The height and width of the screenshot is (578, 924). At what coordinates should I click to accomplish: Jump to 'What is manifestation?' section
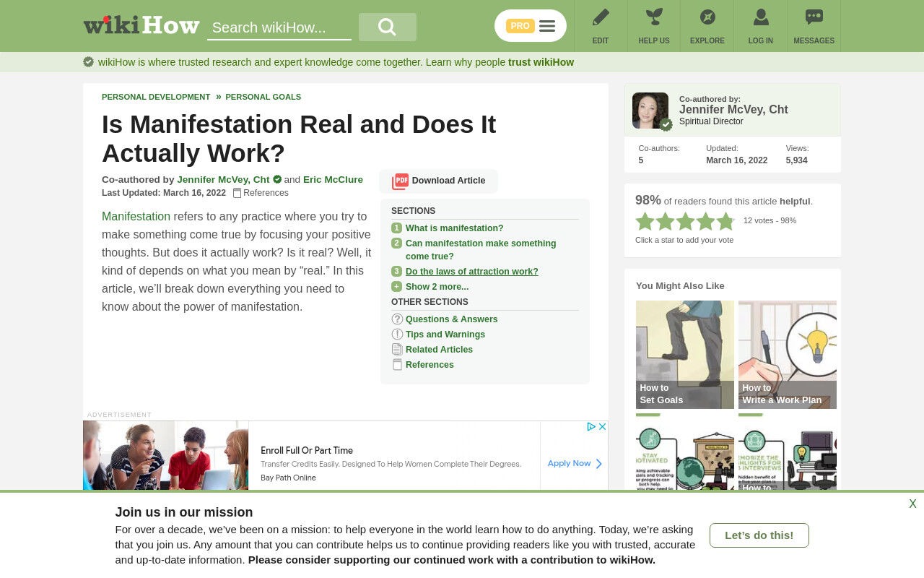(x=455, y=228)
